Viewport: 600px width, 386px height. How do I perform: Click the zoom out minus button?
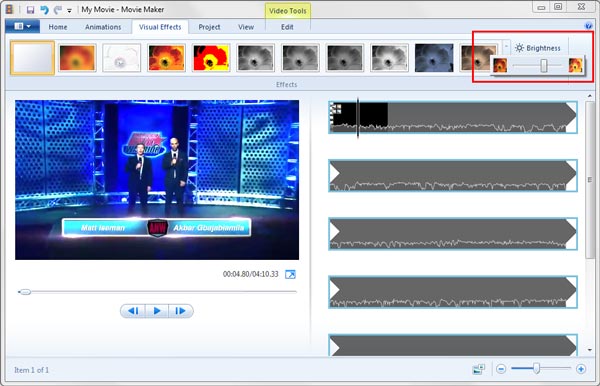(x=501, y=369)
